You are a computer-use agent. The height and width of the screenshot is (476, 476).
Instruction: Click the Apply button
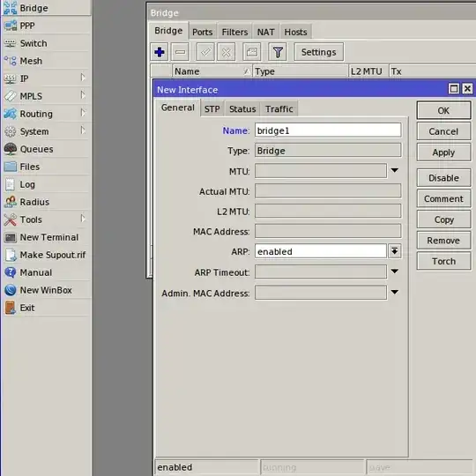(443, 152)
